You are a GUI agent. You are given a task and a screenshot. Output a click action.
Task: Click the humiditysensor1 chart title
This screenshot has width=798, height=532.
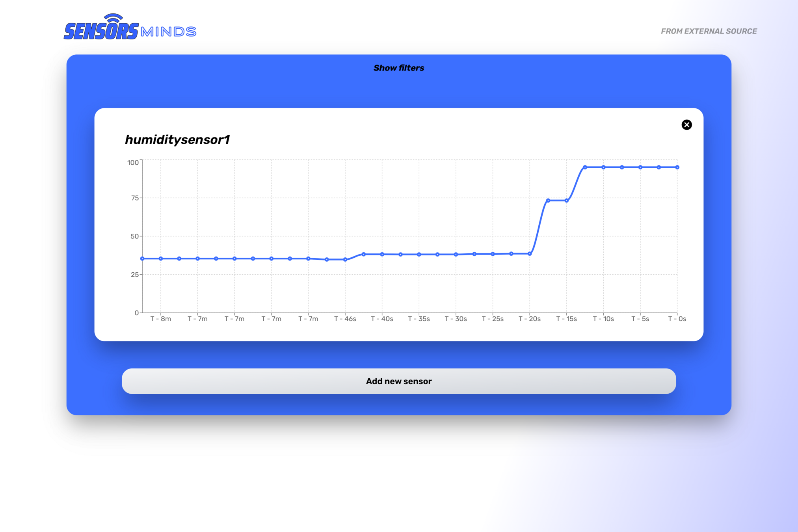(x=177, y=140)
